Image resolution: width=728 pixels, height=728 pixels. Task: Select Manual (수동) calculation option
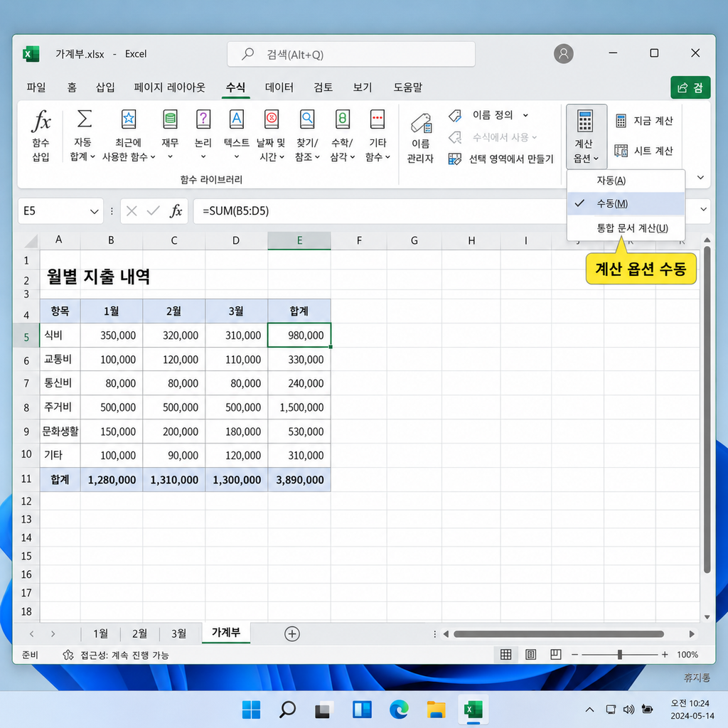(626, 204)
